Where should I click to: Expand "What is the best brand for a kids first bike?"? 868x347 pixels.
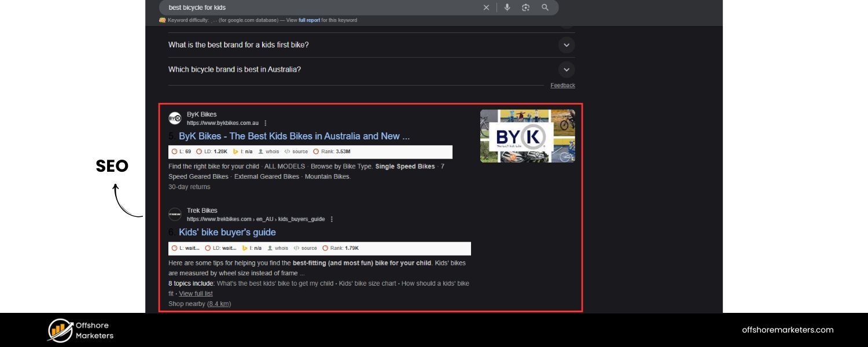[x=567, y=45]
